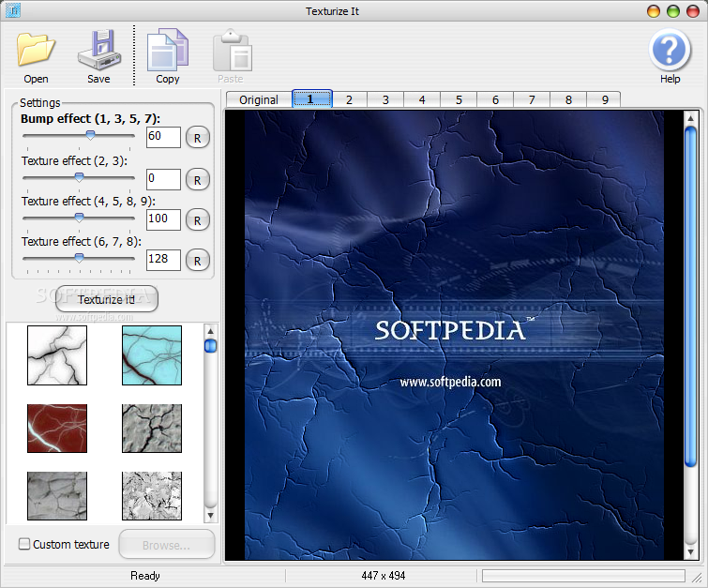This screenshot has width=708, height=588.
Task: Click the image preview vertical scrollbar thumb
Action: (690, 296)
